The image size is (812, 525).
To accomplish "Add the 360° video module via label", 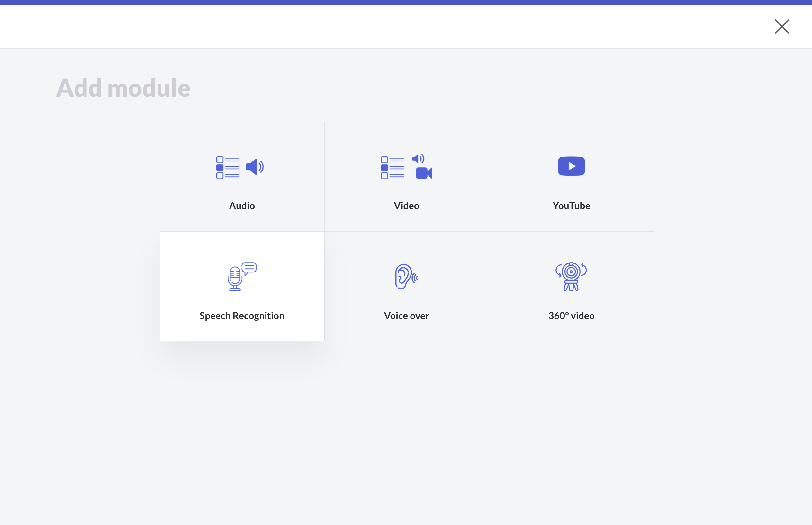I will [x=571, y=316].
